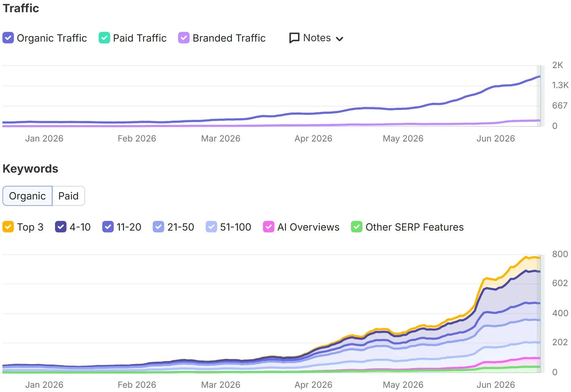Toggle the 11-20 positions checkbox
The width and height of the screenshot is (571, 392).
click(108, 227)
